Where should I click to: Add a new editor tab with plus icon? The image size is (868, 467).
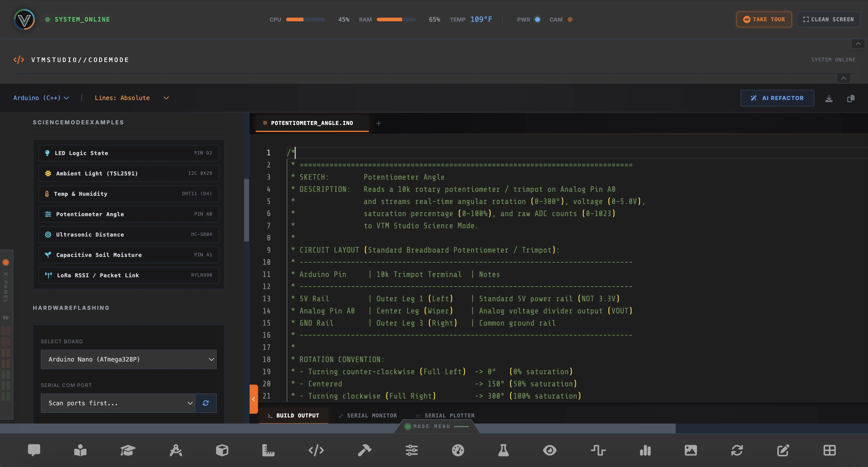tap(379, 123)
